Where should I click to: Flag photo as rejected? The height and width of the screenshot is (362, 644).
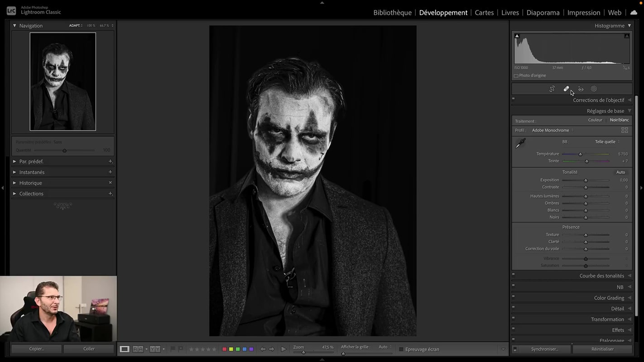180,349
